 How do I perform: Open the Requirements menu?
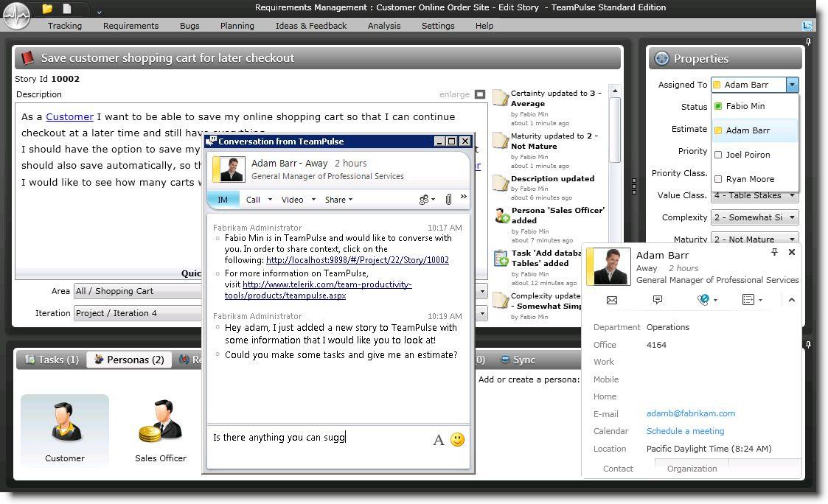[131, 26]
